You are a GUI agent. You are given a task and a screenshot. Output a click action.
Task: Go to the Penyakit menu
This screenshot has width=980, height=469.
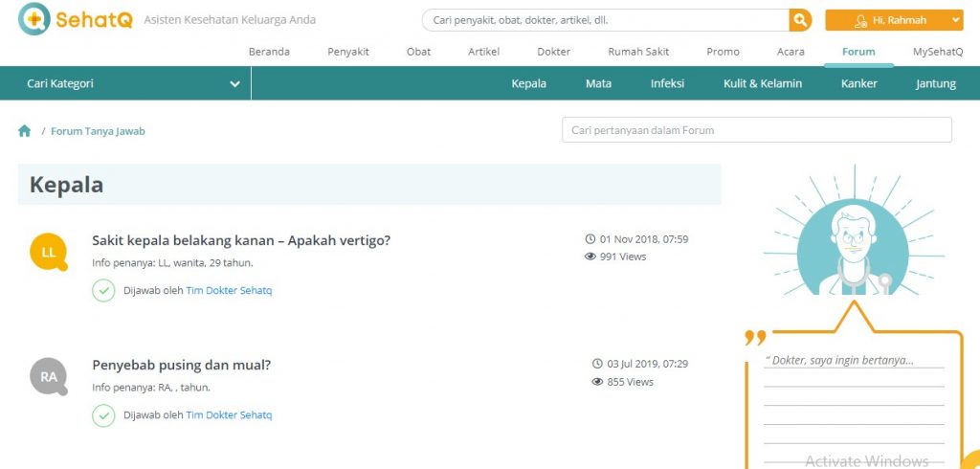pos(348,52)
